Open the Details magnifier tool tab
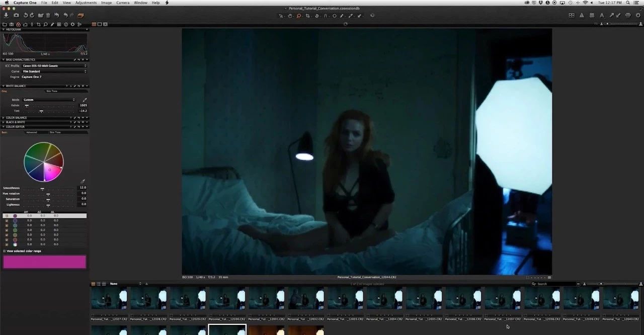Image resolution: width=644 pixels, height=335 pixels. click(x=45, y=24)
